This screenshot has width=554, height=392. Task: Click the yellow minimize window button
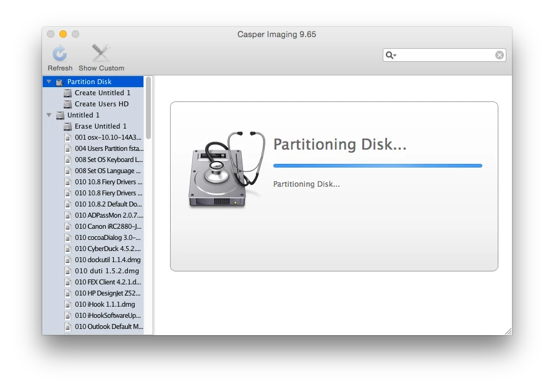pyautogui.click(x=63, y=34)
